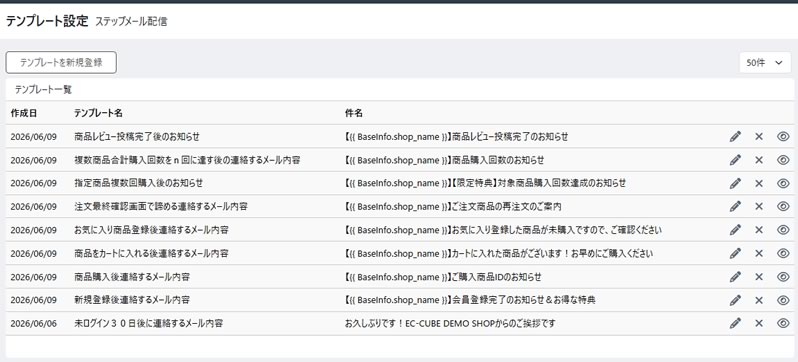This screenshot has height=362, width=798.
Task: Preview the 商品をカートに入れる後 template
Action: pos(783,253)
